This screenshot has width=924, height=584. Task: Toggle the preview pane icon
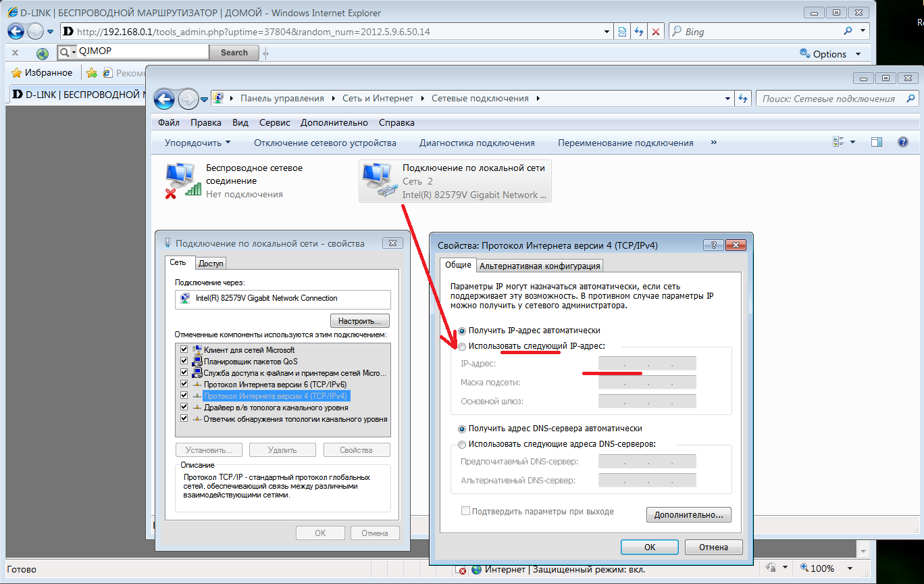(x=877, y=143)
